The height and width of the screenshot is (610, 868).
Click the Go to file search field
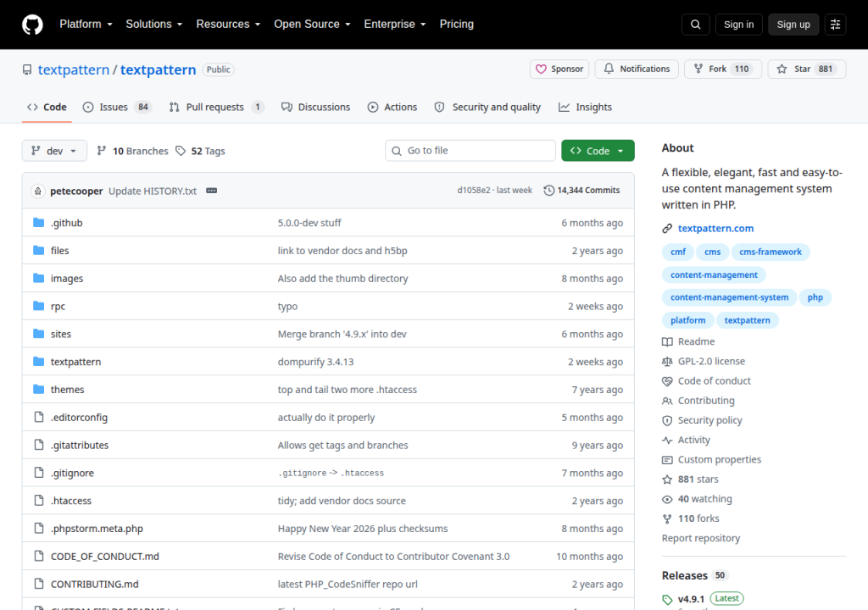point(470,151)
